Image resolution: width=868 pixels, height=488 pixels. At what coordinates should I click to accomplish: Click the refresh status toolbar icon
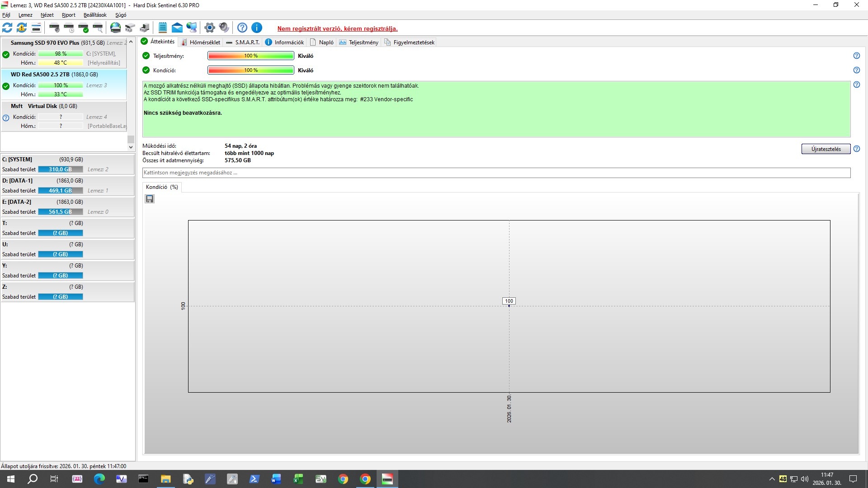[7, 28]
